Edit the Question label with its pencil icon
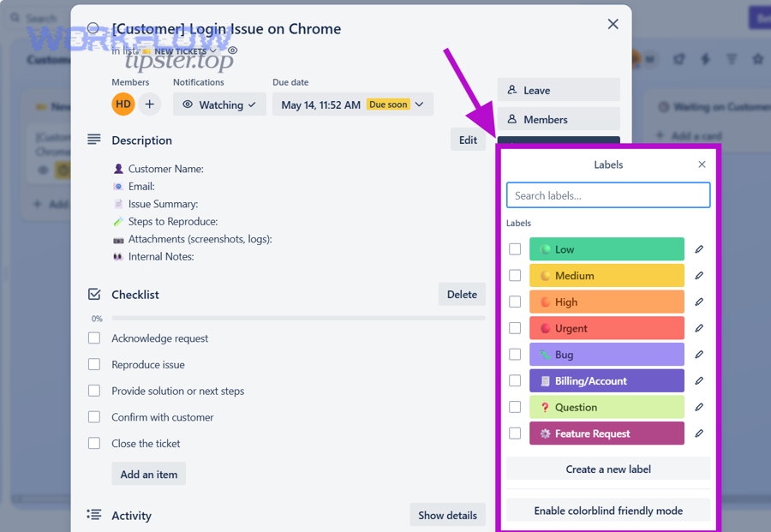Screen dimensions: 771x532 tap(699, 407)
